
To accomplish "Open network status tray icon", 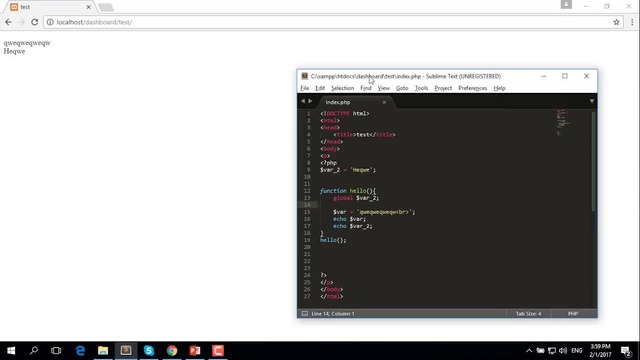I will pyautogui.click(x=552, y=351).
